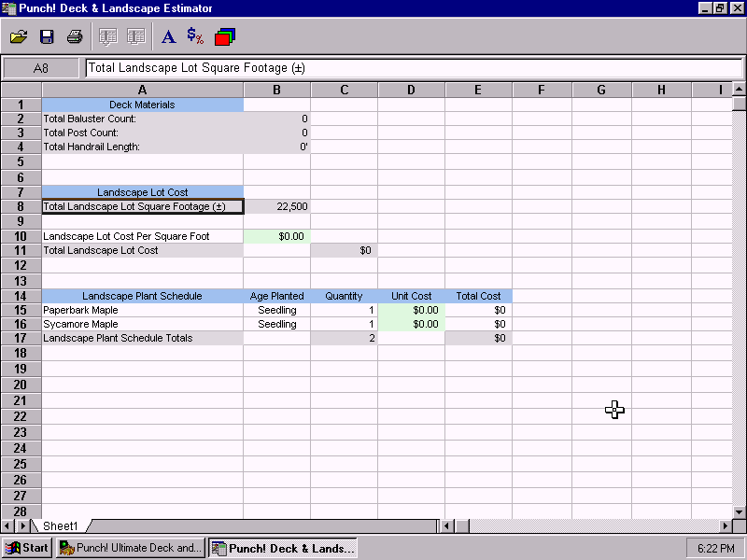This screenshot has width=747, height=560.
Task: Click the select-all corner box of the grid
Action: [21, 90]
